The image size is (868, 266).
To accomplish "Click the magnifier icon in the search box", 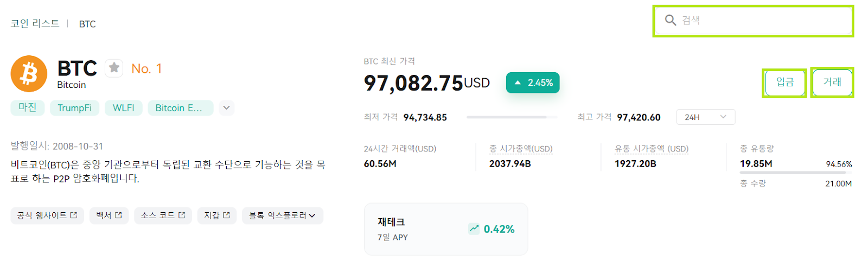I will coord(671,20).
